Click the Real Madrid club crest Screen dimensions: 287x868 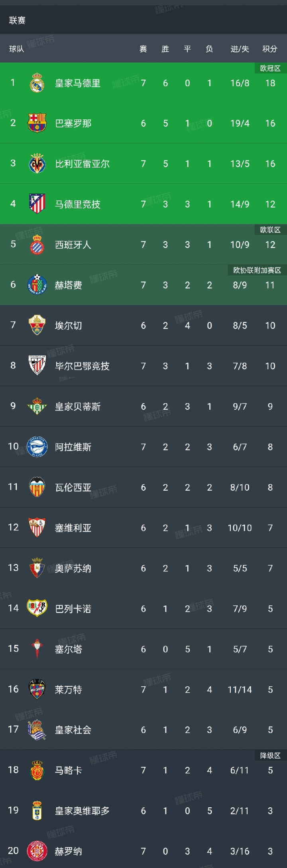coord(37,83)
